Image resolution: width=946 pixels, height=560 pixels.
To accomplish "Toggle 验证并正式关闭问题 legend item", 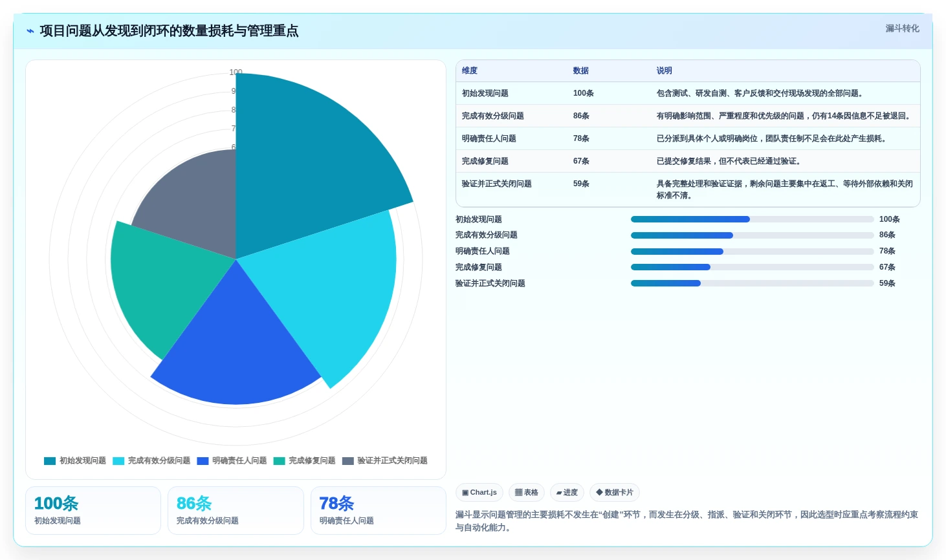I will coord(385,461).
